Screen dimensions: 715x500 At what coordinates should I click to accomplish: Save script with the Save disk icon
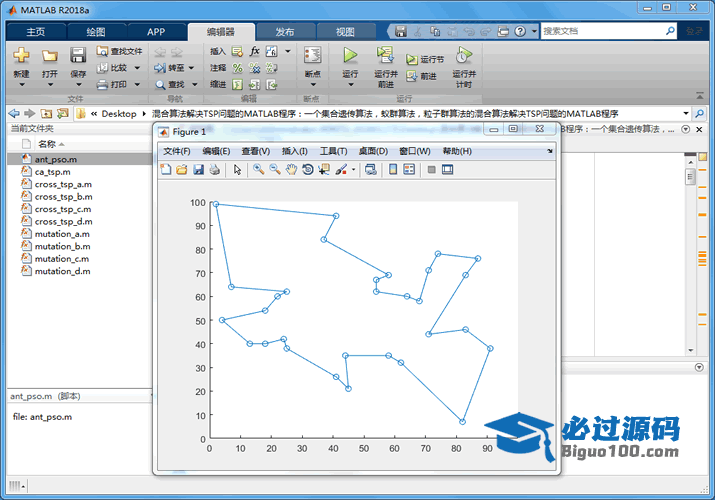coord(78,56)
